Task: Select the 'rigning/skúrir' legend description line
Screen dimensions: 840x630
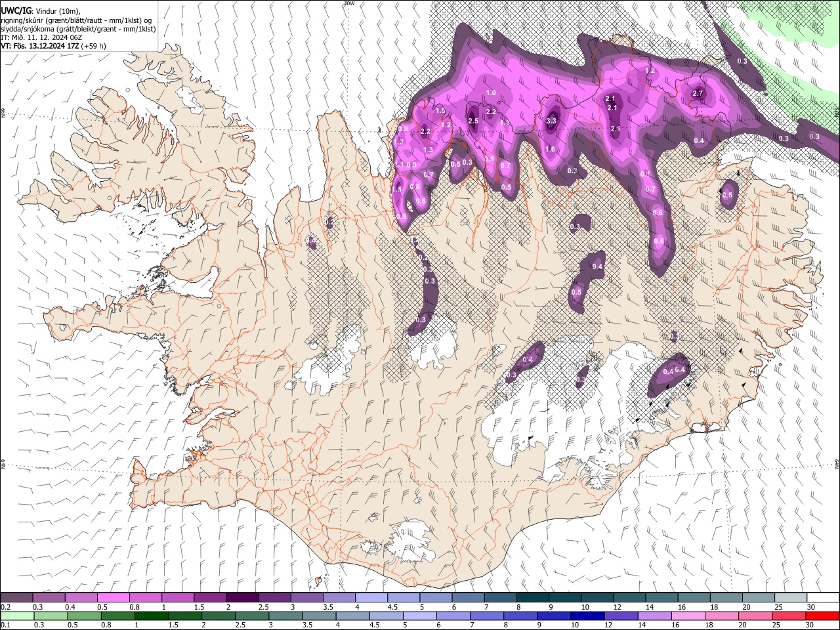Action: [x=77, y=20]
